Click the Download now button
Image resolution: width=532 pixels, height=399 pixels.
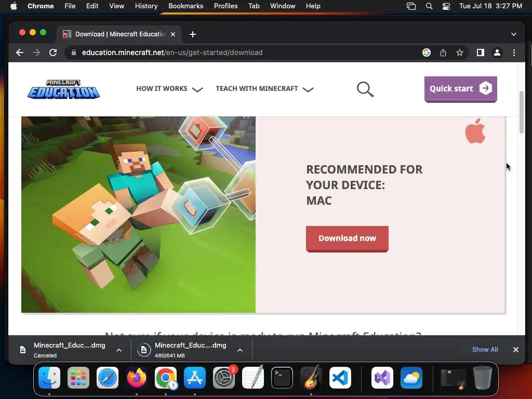coord(347,238)
